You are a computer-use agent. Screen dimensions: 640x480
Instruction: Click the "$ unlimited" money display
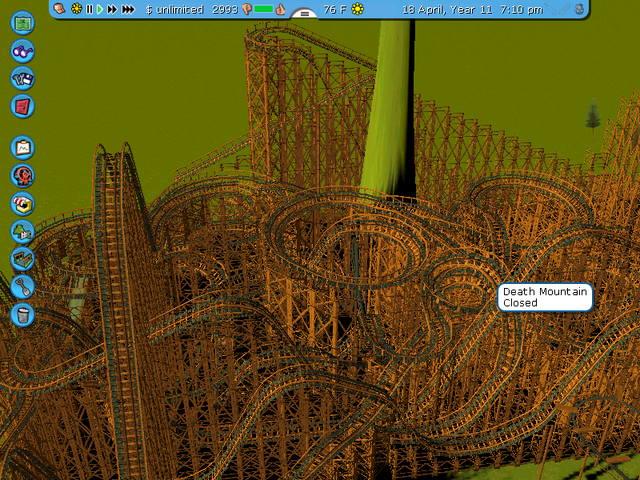174,9
